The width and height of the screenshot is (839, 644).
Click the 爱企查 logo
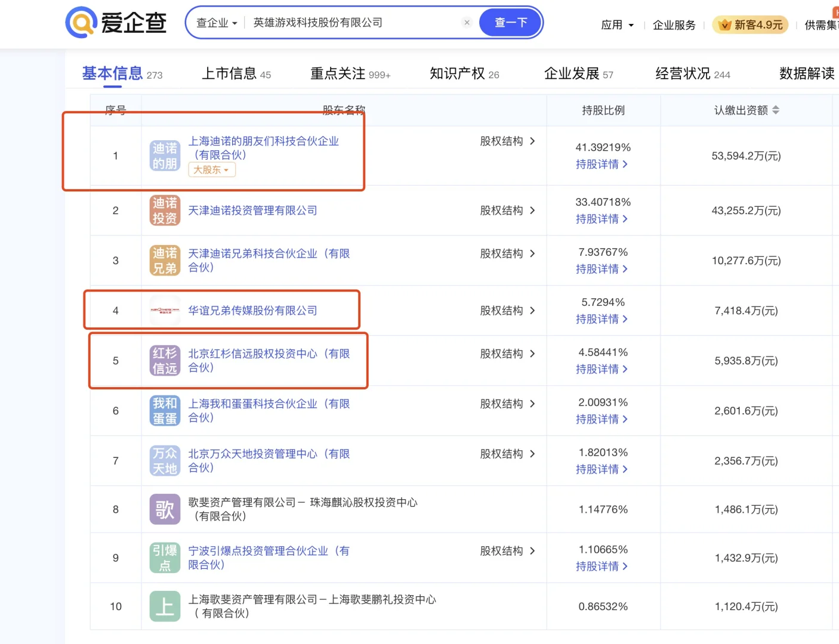[x=116, y=23]
